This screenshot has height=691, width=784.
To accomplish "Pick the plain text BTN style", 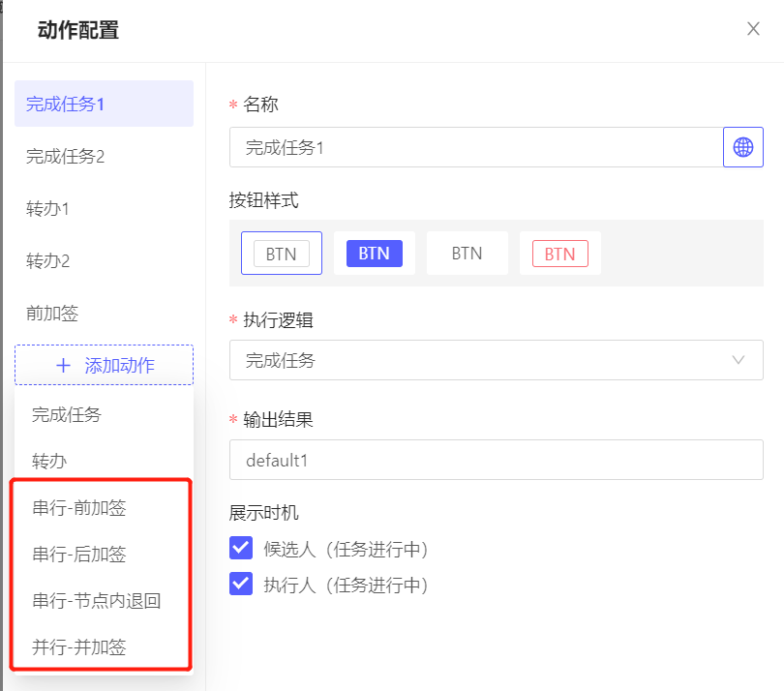I will coord(467,253).
